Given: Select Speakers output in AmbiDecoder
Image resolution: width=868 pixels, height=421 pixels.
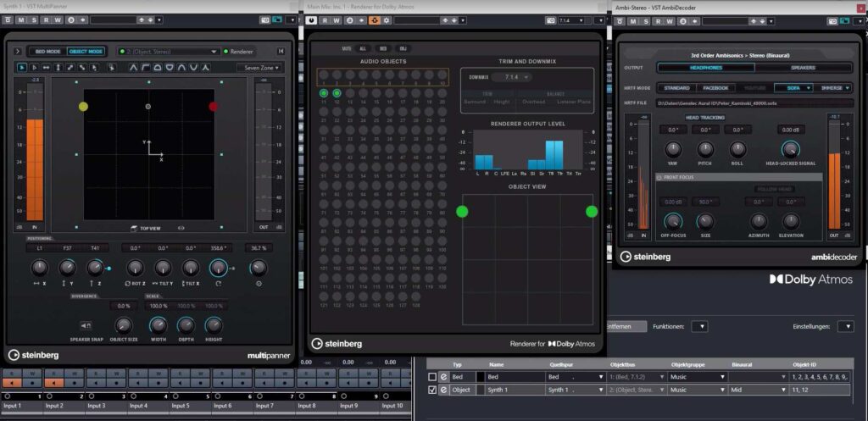Looking at the screenshot, I should (804, 68).
